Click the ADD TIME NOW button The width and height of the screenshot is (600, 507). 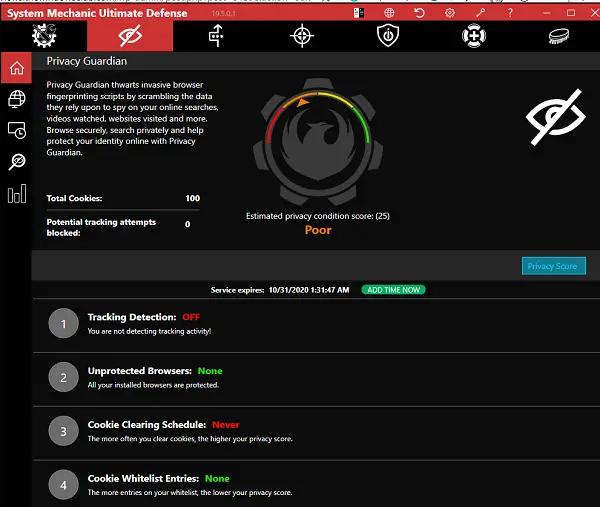(x=393, y=290)
